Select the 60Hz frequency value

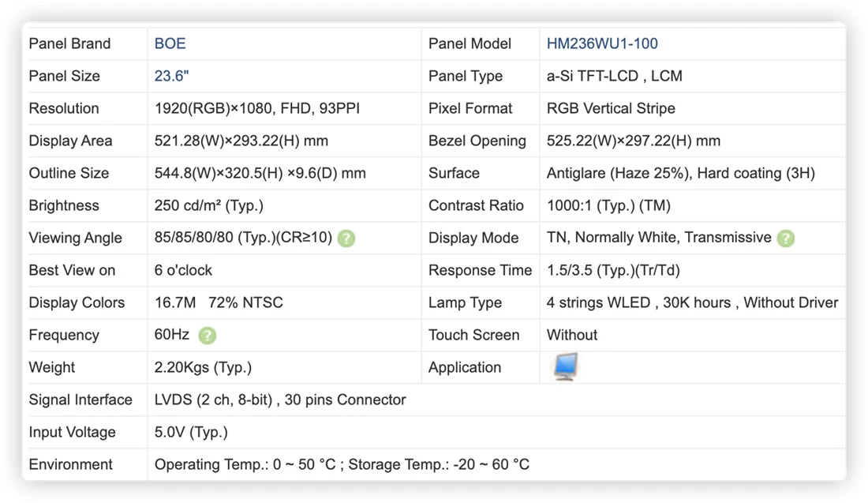click(171, 335)
